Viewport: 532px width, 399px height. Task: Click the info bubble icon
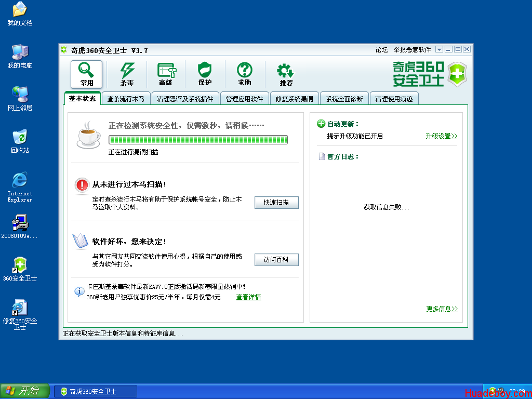point(79,291)
